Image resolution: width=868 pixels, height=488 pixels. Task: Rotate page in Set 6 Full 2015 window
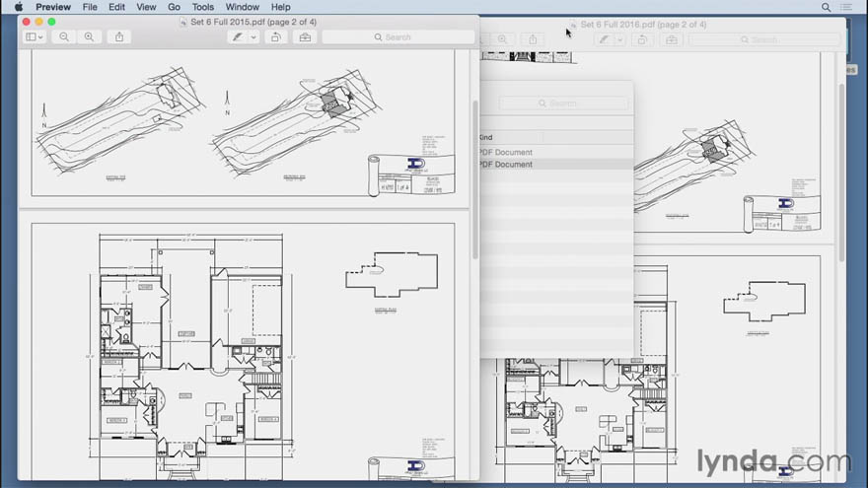275,37
